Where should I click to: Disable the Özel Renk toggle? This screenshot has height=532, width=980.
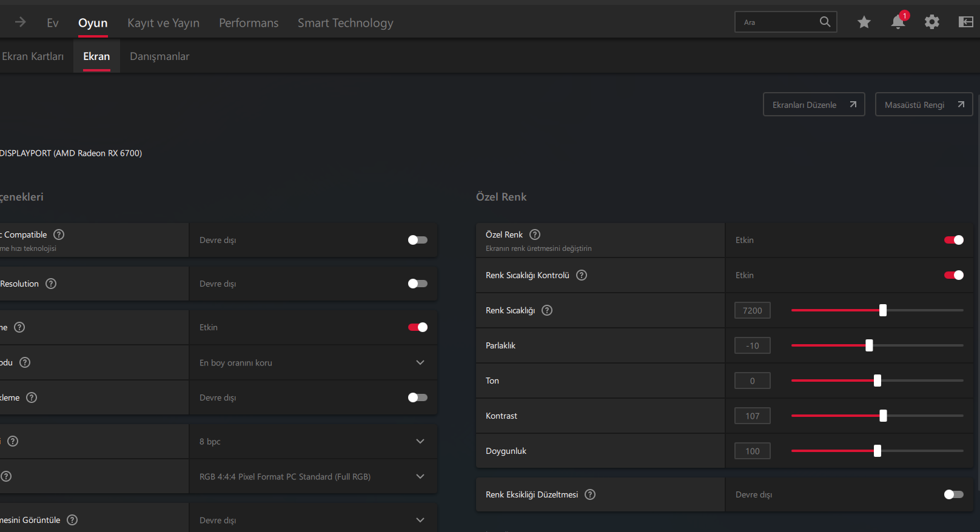pos(953,240)
